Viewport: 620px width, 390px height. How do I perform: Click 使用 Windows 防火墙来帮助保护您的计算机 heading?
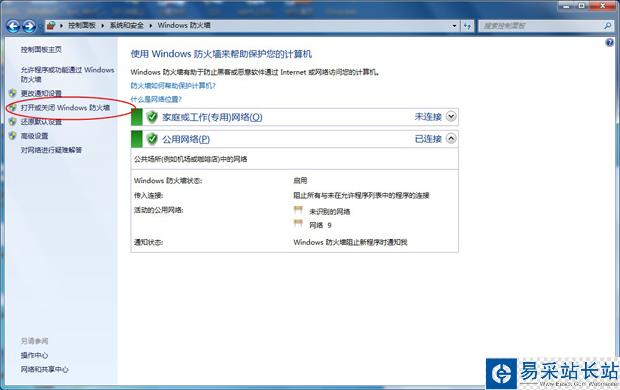tap(221, 54)
